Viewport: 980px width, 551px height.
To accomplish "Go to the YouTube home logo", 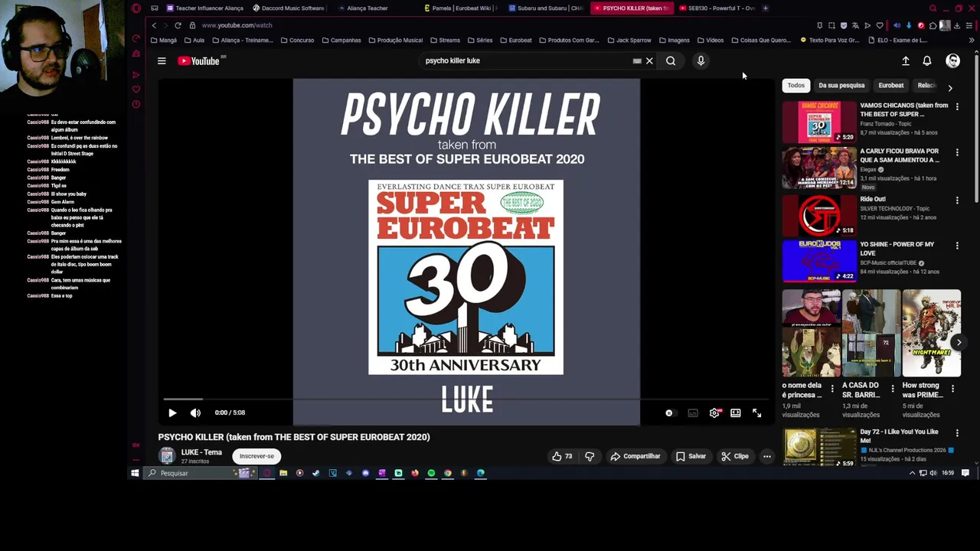I will [199, 60].
